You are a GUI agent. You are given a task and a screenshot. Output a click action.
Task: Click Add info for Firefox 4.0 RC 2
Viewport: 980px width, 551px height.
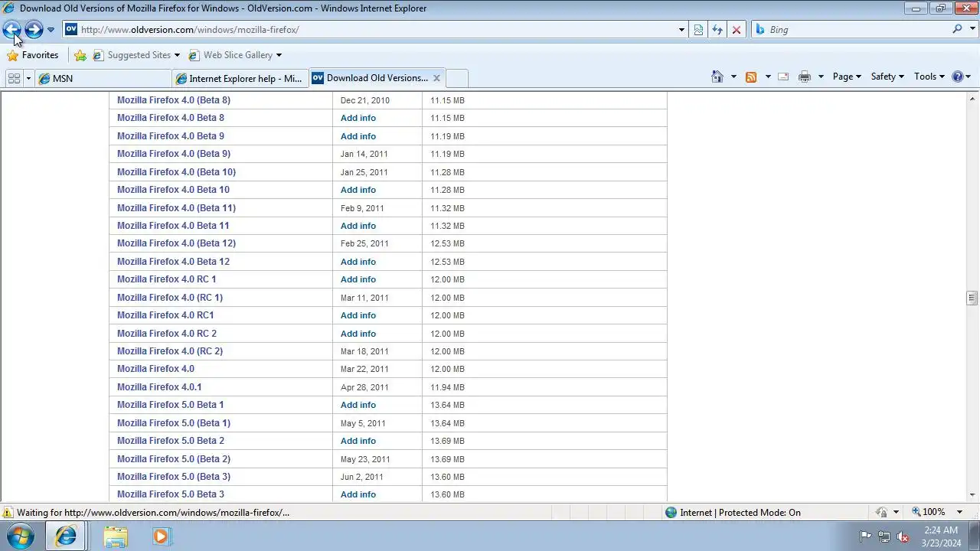pos(358,334)
